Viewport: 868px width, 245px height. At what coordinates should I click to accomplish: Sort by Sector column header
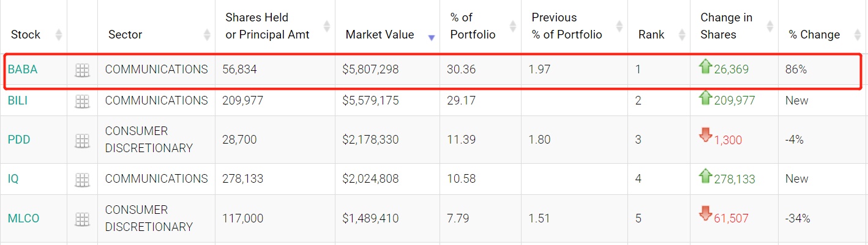coord(206,35)
